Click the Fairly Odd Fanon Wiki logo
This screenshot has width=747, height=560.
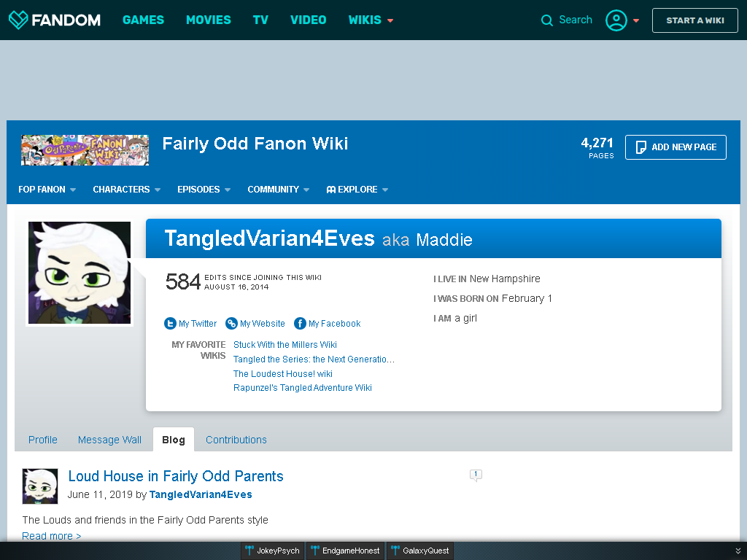coord(85,150)
